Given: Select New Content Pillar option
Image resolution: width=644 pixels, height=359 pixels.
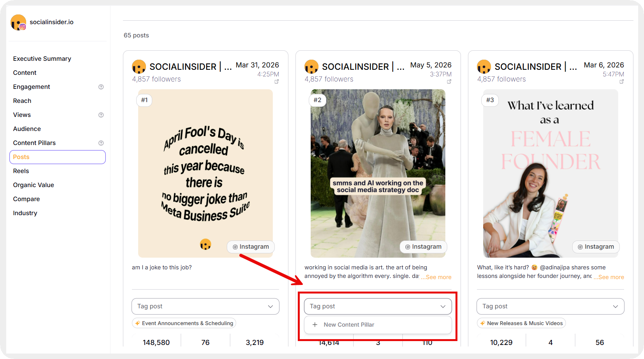Looking at the screenshot, I should [x=378, y=325].
